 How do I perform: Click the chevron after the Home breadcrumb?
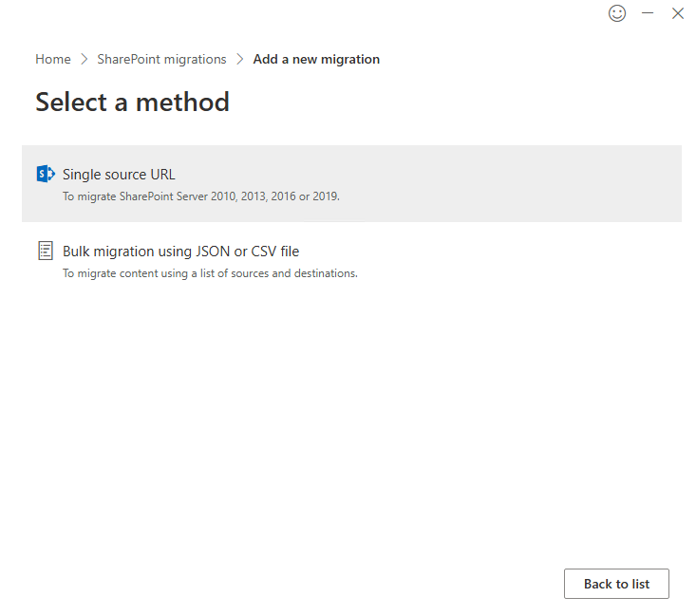tap(85, 59)
